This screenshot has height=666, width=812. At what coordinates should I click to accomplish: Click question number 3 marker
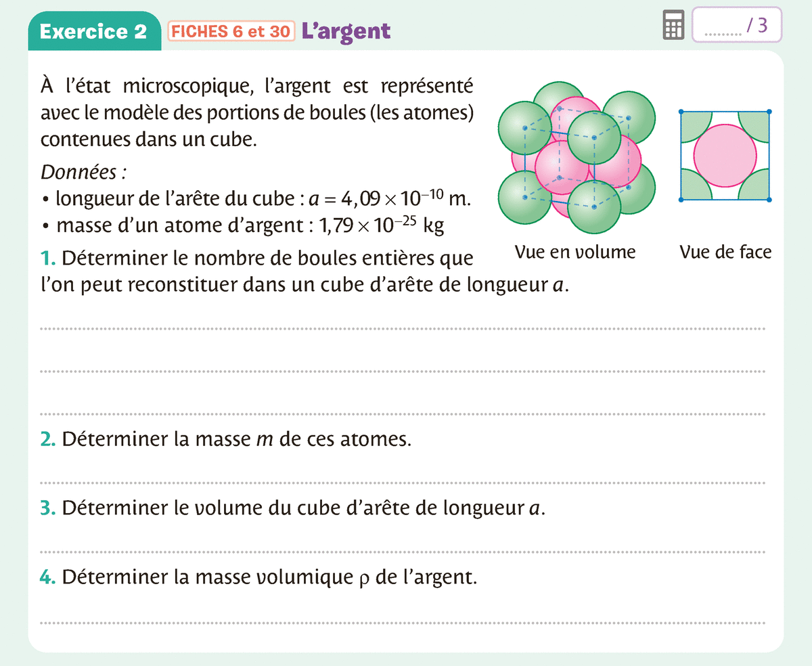coord(47,509)
